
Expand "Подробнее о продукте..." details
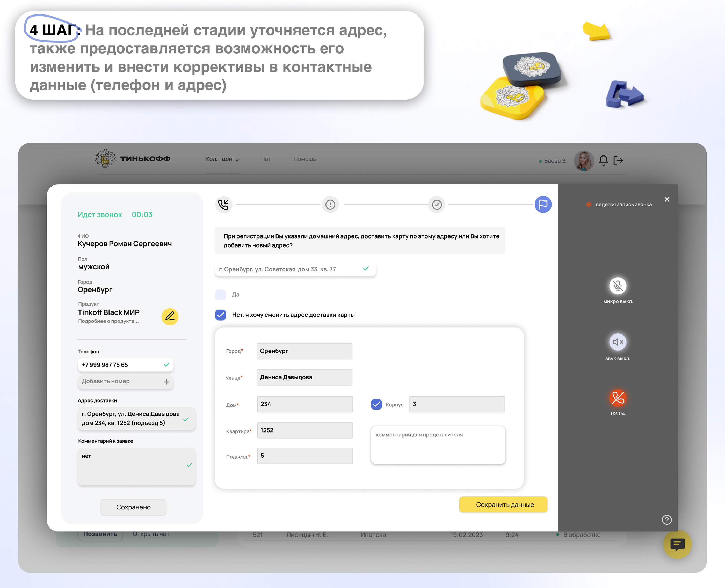[108, 321]
